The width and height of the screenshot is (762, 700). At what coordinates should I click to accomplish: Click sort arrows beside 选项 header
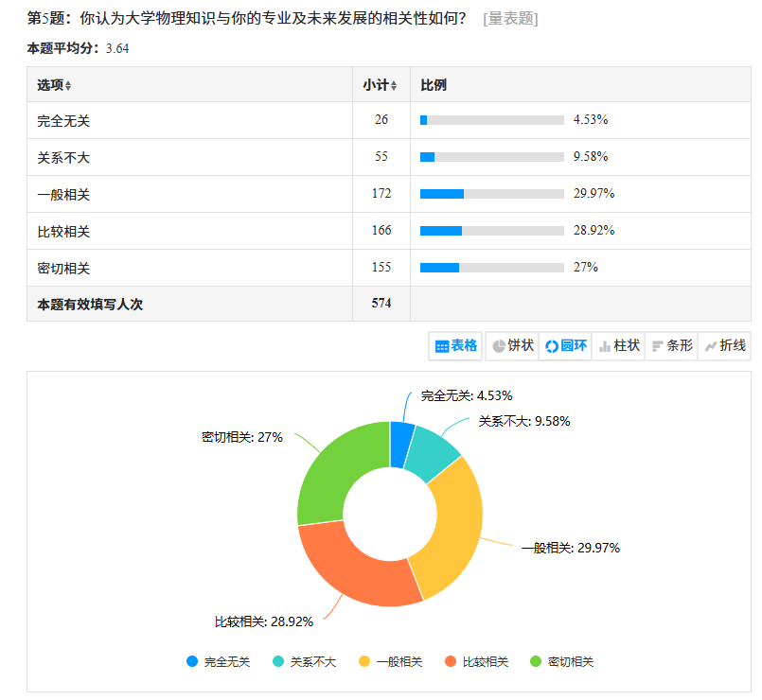[68, 86]
